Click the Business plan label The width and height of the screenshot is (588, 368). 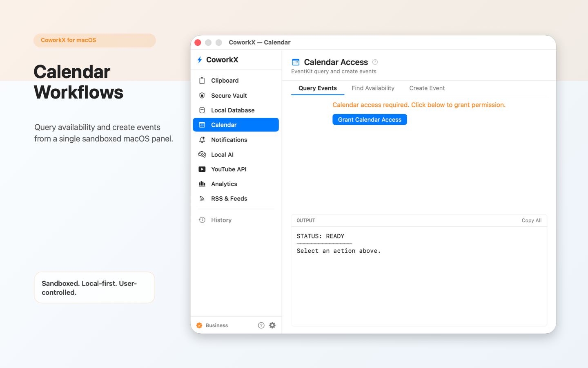tap(217, 325)
